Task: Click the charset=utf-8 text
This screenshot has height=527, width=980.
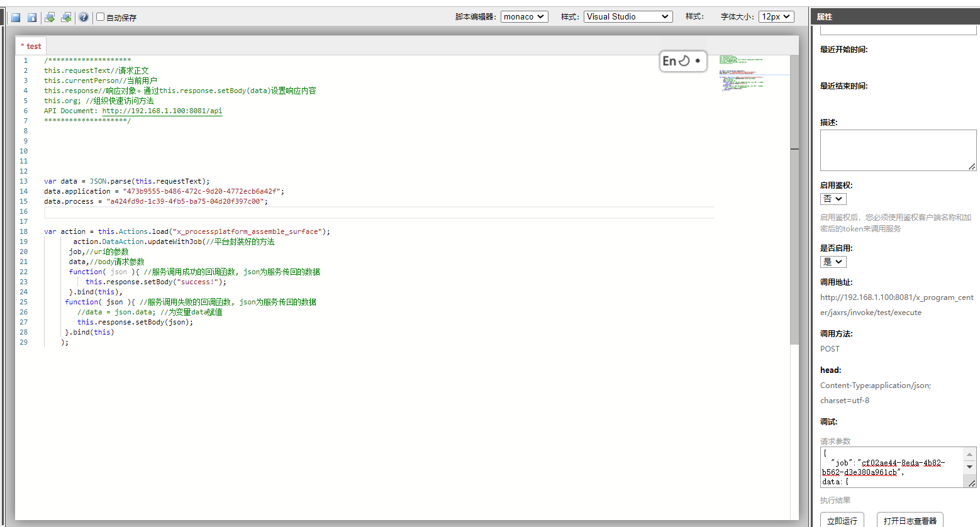Action: coord(845,401)
